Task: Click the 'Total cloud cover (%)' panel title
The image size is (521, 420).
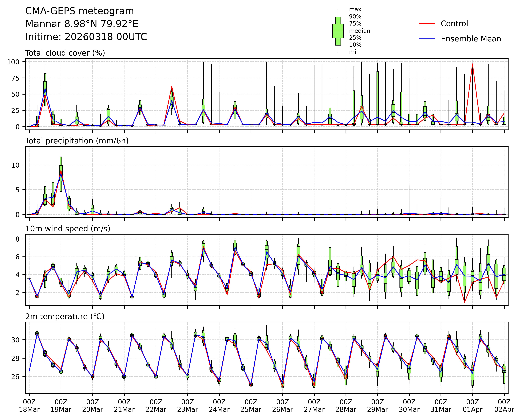Action: 65,53
